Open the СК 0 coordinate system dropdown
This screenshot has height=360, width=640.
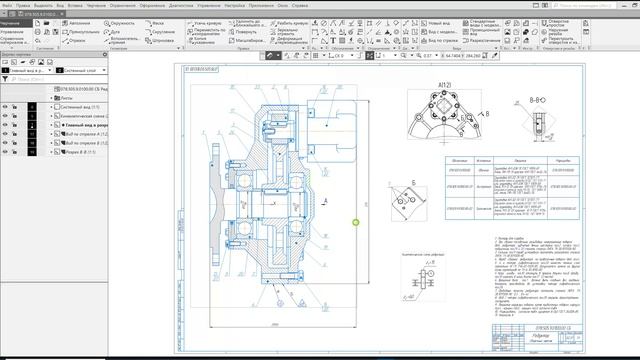pyautogui.click(x=352, y=56)
